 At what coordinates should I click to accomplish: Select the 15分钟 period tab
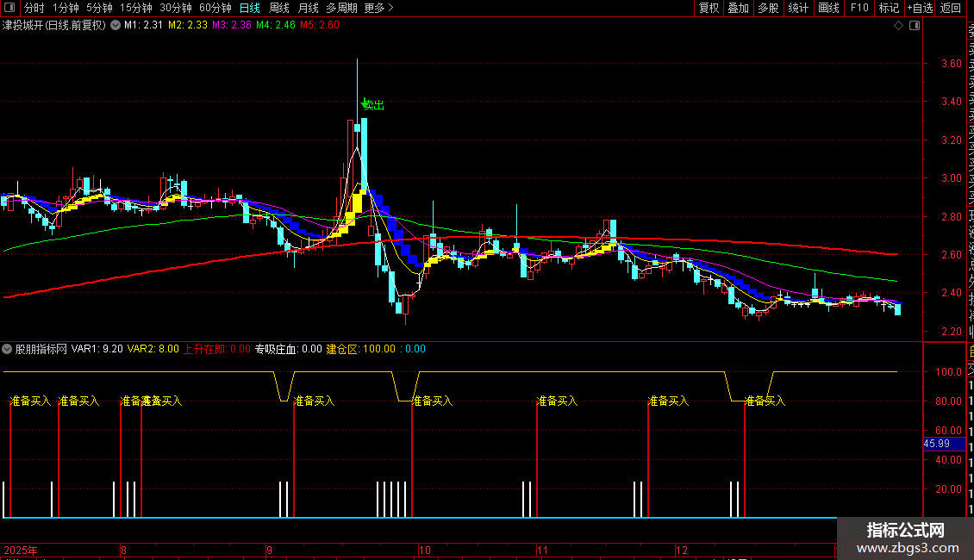click(x=136, y=8)
